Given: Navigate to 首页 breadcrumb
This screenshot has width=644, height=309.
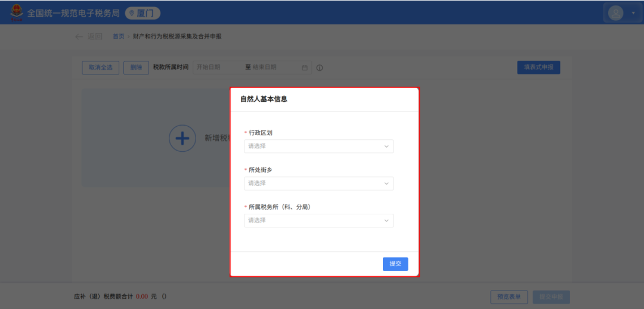Looking at the screenshot, I should click(x=118, y=36).
